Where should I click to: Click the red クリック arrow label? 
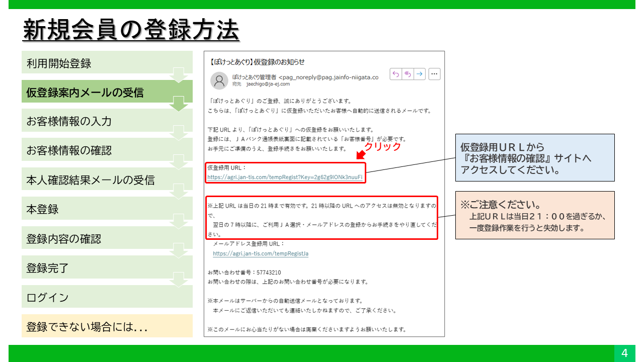coord(382,146)
